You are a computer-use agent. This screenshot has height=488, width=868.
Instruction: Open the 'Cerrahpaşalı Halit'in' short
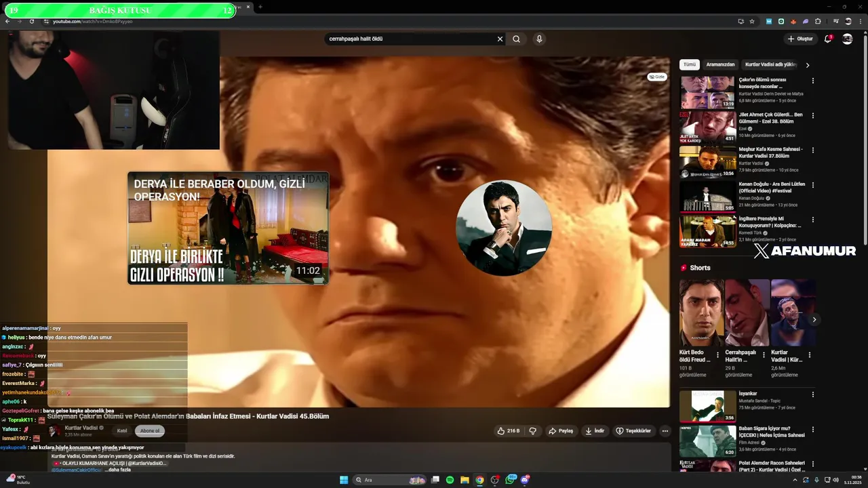747,312
